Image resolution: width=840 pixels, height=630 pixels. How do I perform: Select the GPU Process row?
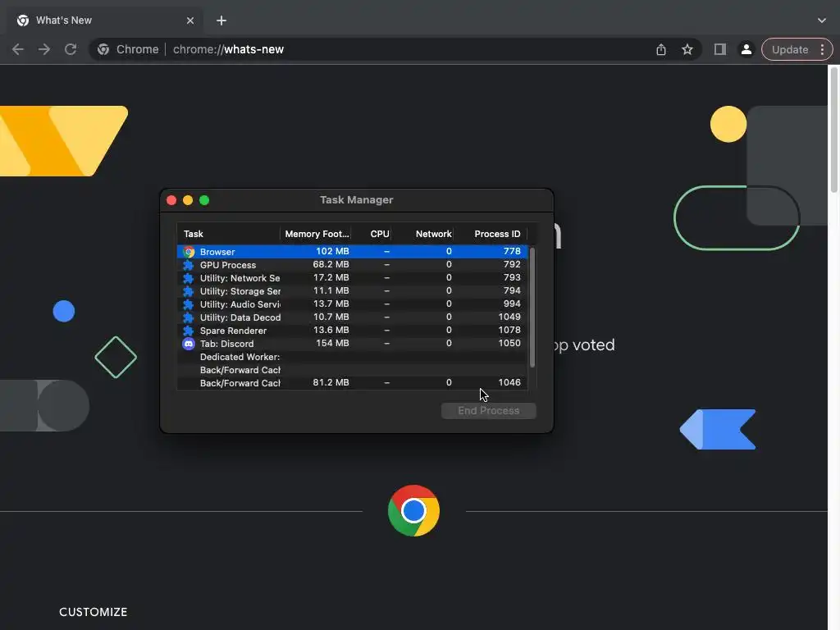(352, 265)
